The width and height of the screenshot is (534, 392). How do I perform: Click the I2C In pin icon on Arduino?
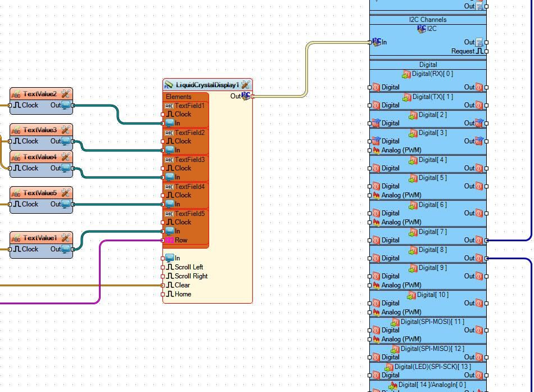coord(377,42)
